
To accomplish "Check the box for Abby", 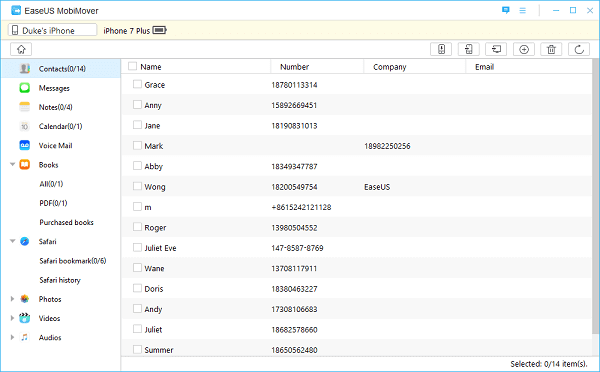I will click(x=137, y=165).
